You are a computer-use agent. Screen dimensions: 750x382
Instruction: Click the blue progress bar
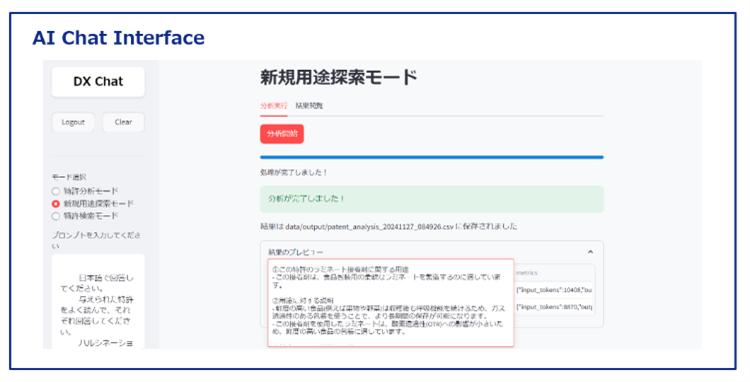(431, 157)
